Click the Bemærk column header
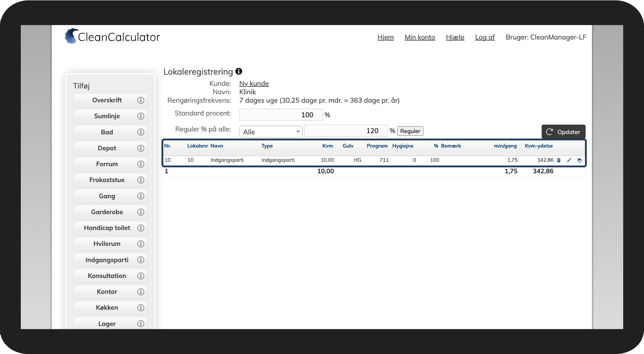Viewport: 644px width, 354px height. (x=451, y=146)
